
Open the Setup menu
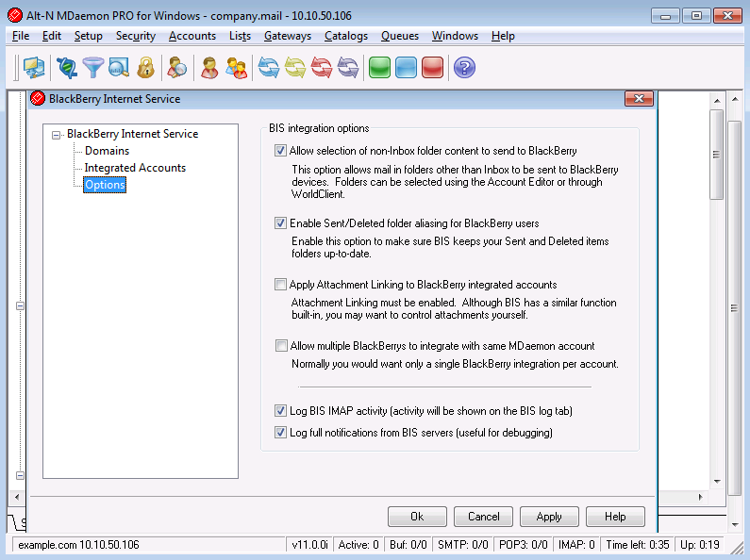[x=89, y=36]
